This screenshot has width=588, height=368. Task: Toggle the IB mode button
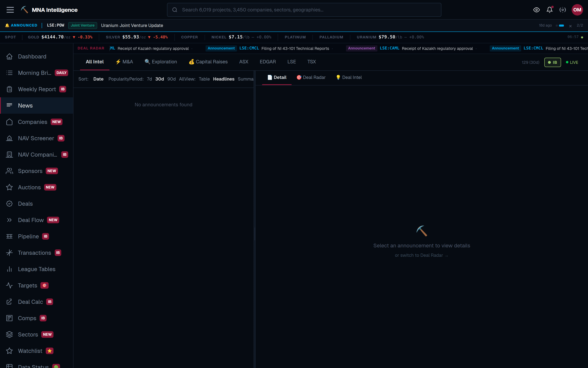point(552,62)
